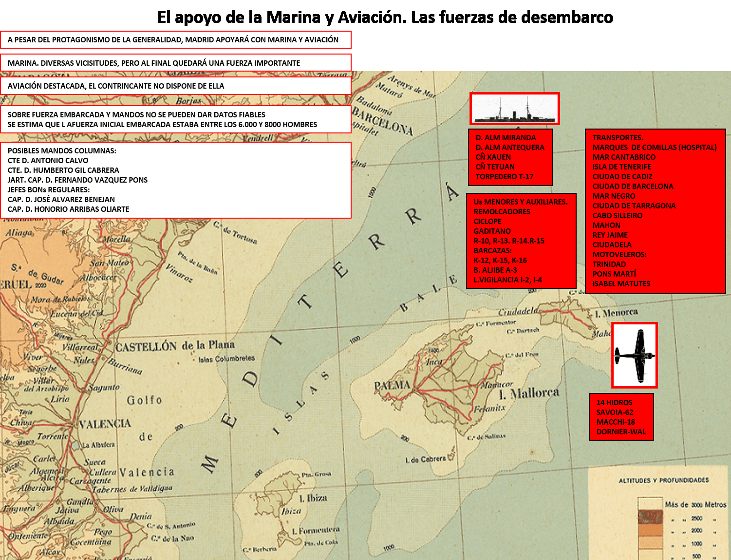Click 'BARCELONA' map label
Image resolution: width=731 pixels, height=560 pixels.
[382, 122]
